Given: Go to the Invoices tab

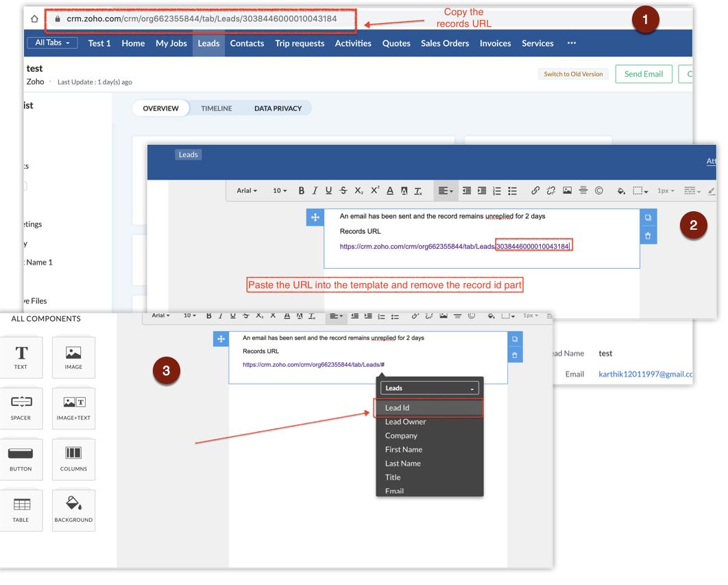Looking at the screenshot, I should [496, 43].
